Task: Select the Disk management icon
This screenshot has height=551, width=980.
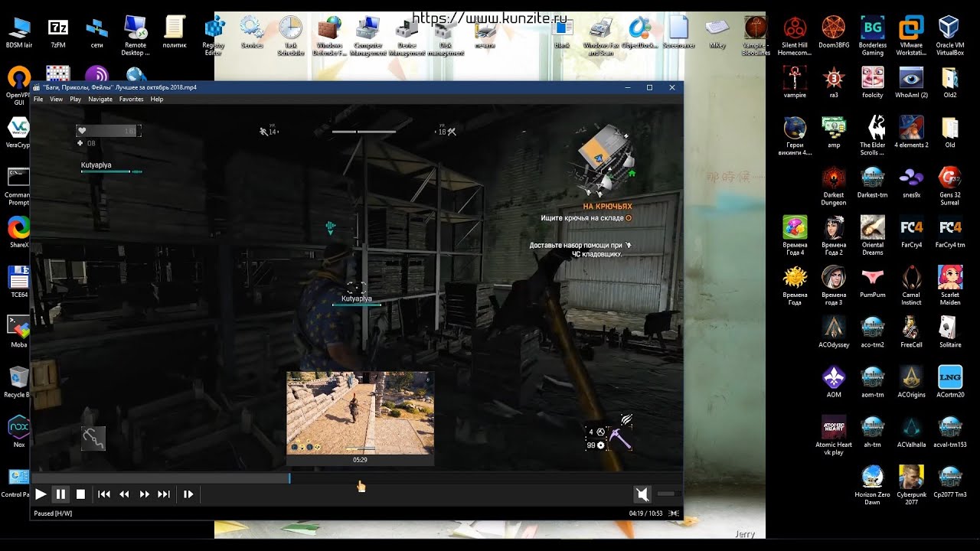Action: click(x=446, y=37)
